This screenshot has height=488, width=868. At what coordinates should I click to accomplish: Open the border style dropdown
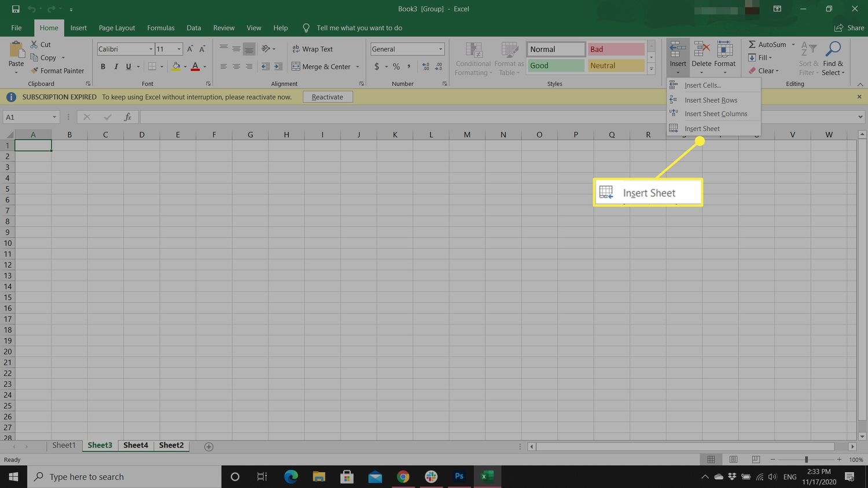(161, 66)
